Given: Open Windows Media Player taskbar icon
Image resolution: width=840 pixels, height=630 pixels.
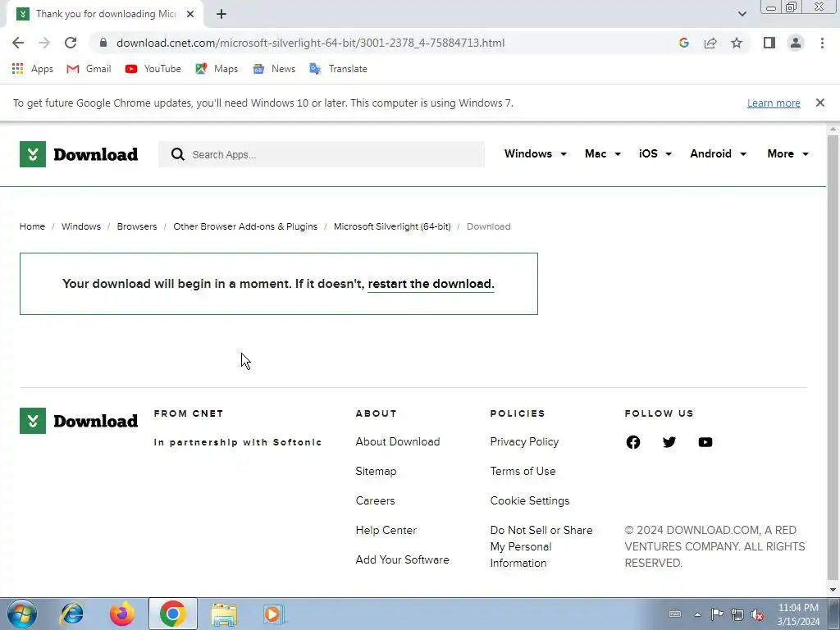Looking at the screenshot, I should (274, 614).
